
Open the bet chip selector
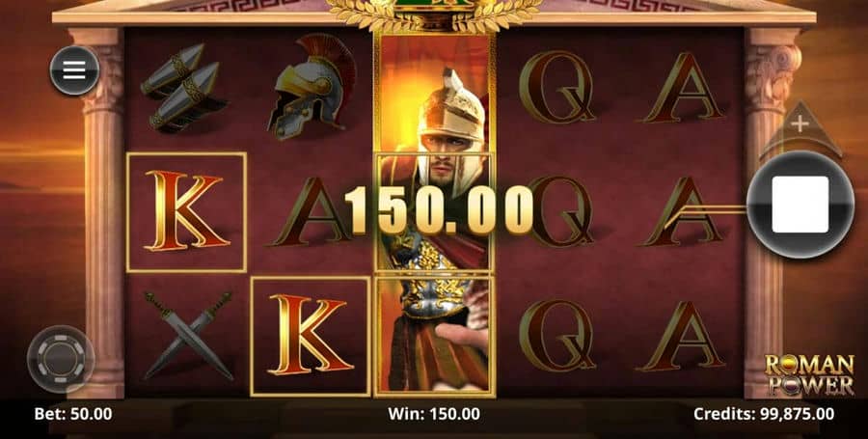[61, 359]
